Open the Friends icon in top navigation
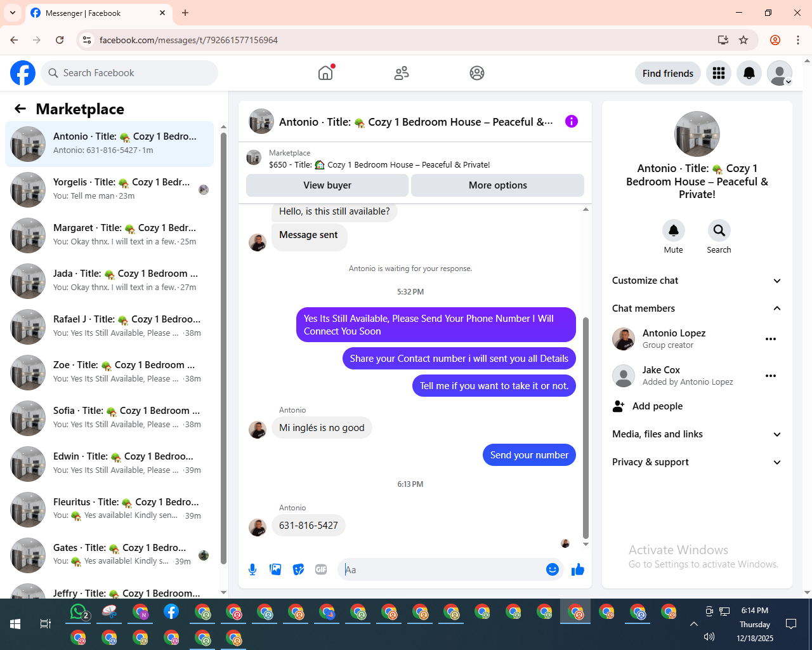 coord(402,73)
